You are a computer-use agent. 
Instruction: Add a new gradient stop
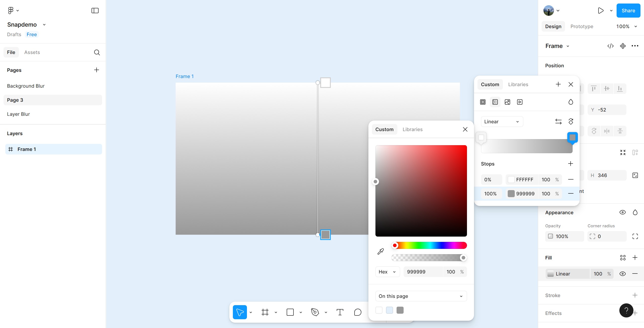click(571, 164)
